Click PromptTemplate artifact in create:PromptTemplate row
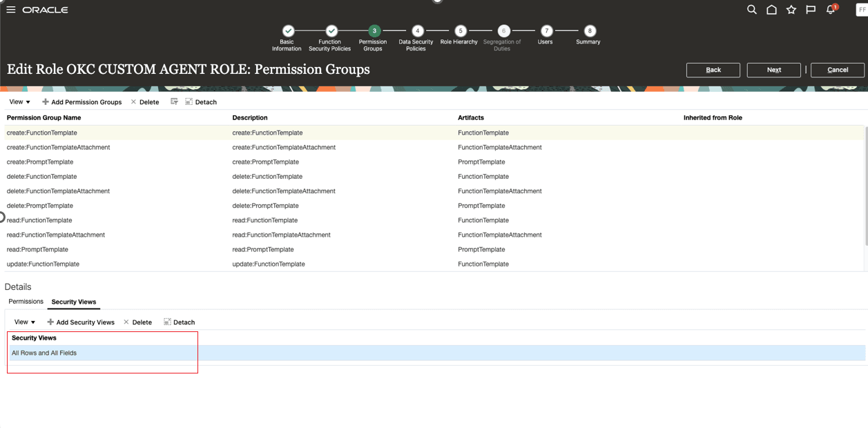Screen dimensions: 868x428 click(x=481, y=162)
